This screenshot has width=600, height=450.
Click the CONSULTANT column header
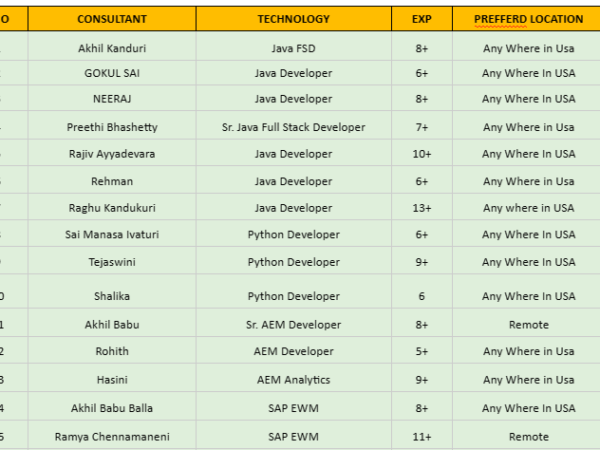point(112,19)
